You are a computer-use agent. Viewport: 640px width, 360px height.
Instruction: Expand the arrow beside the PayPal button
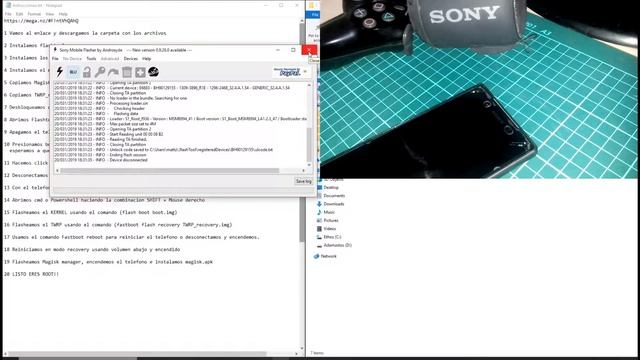(305, 72)
